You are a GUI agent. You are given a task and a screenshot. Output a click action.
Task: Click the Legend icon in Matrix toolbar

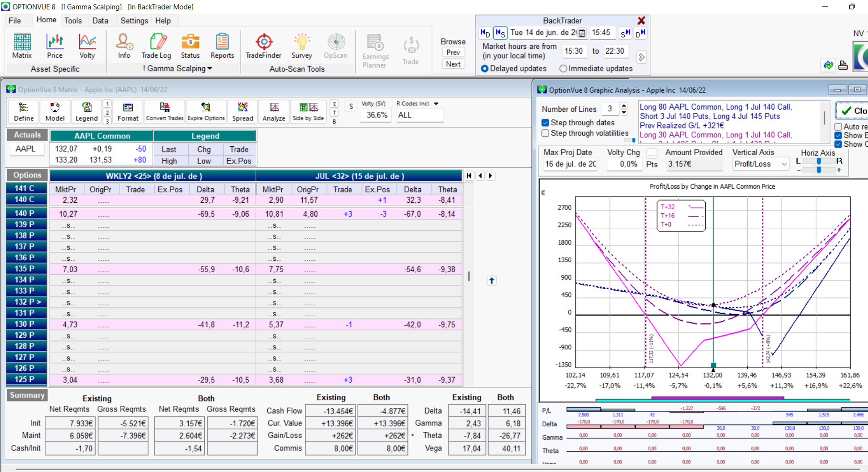click(x=86, y=112)
